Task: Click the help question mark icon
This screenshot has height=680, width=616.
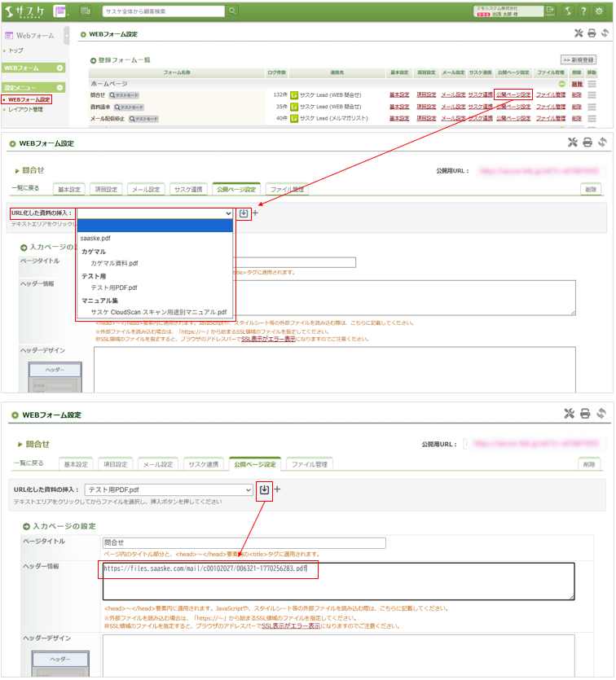Action: [583, 11]
